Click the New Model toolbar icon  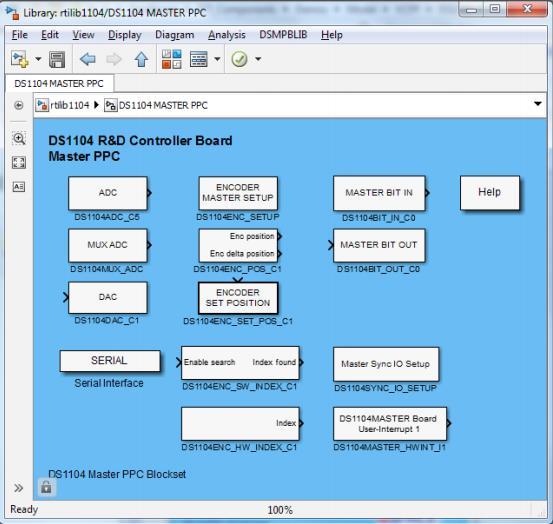point(20,59)
